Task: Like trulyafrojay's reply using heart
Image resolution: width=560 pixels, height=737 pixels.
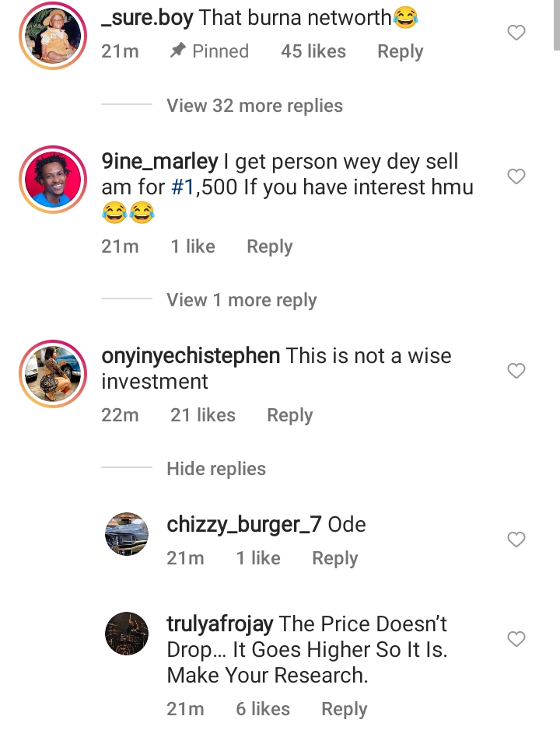Action: point(516,639)
